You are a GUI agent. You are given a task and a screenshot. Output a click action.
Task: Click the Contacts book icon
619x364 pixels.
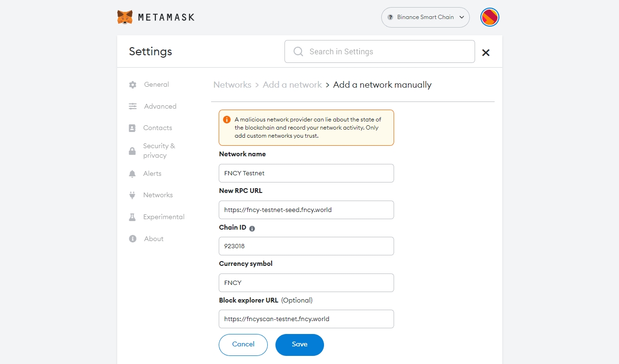(132, 128)
